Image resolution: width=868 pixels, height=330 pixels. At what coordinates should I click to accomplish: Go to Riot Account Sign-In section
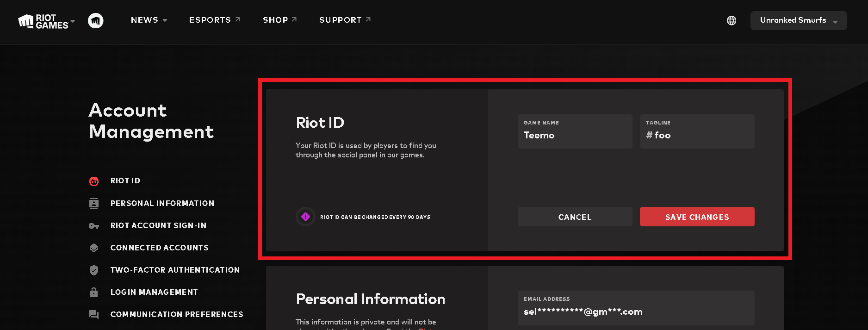click(159, 225)
